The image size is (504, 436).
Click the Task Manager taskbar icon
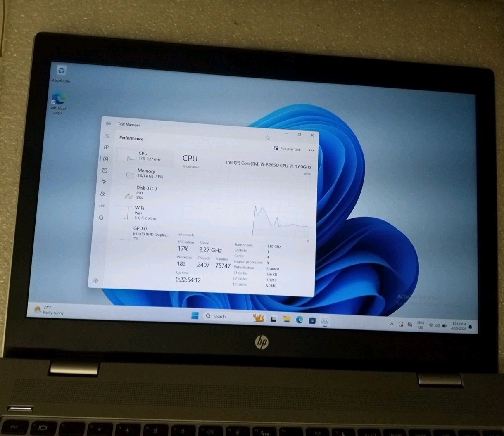click(x=325, y=321)
